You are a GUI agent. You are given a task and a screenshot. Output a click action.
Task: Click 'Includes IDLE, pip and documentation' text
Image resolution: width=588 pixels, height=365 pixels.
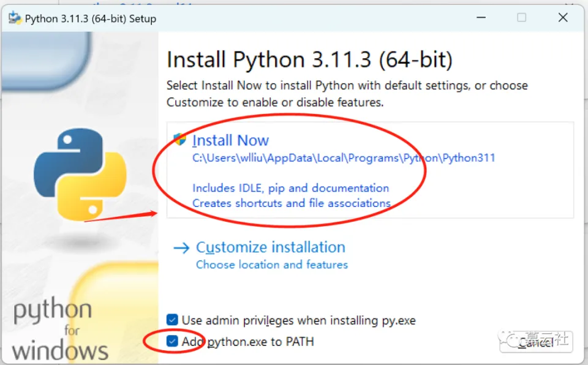pos(290,188)
